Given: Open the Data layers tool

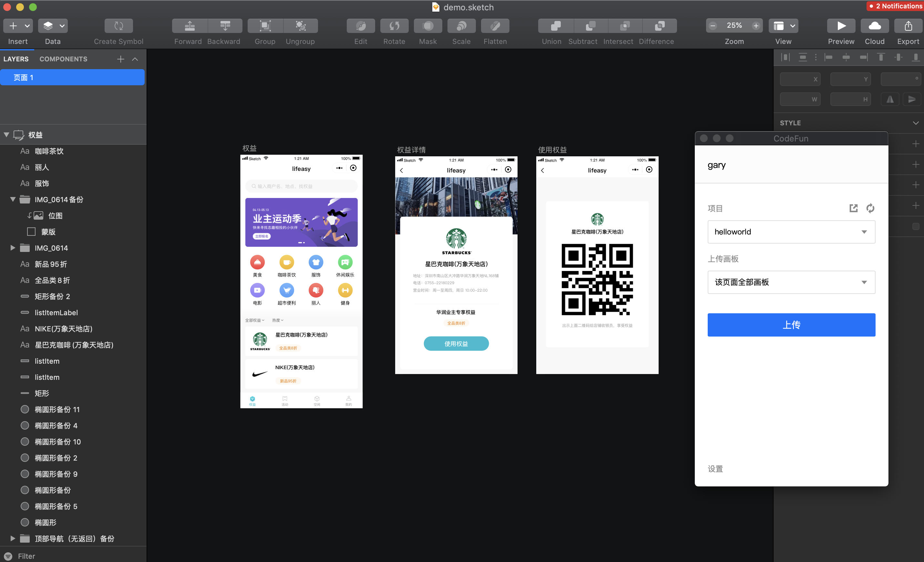Looking at the screenshot, I should pos(48,26).
